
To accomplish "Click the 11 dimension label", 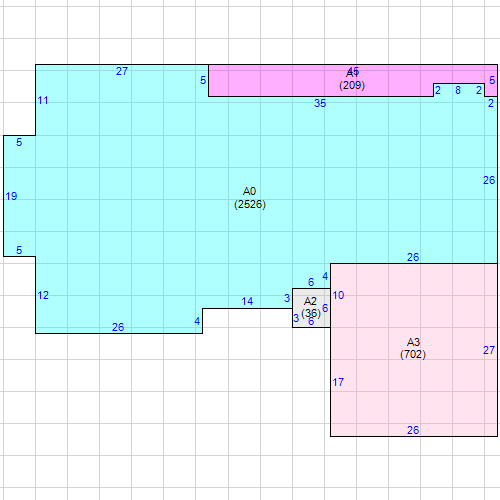I will 43,100.
